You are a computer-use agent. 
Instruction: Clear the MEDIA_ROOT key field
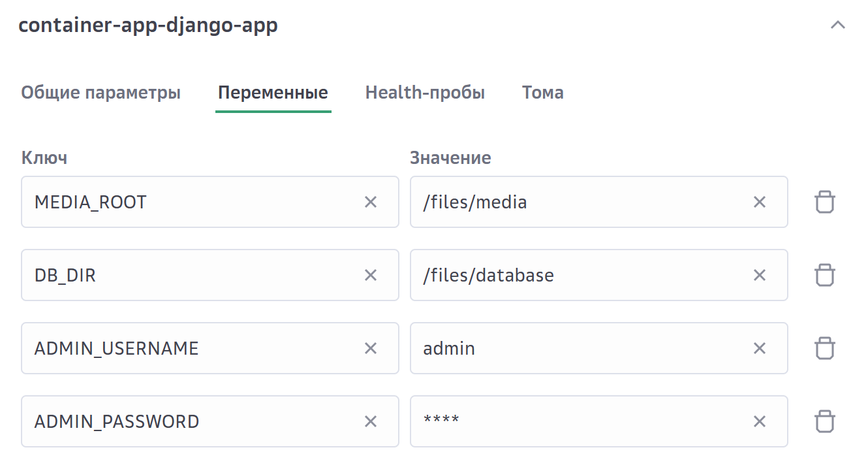(x=371, y=202)
